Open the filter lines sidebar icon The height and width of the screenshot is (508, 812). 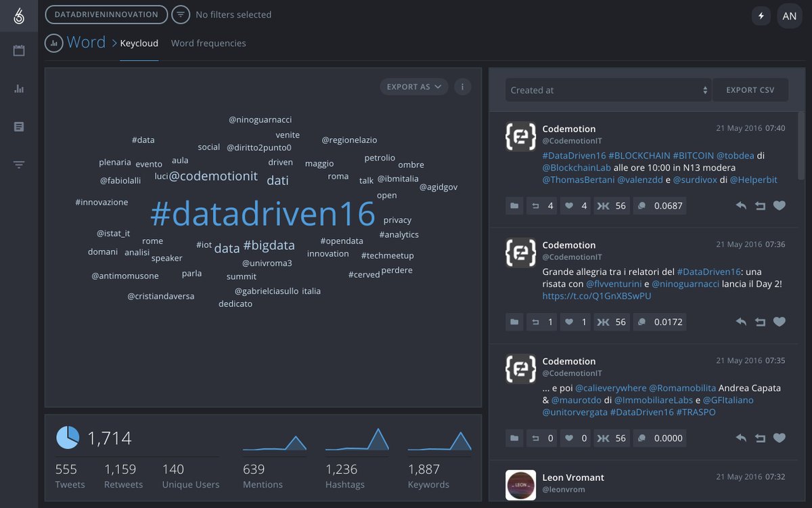click(19, 165)
